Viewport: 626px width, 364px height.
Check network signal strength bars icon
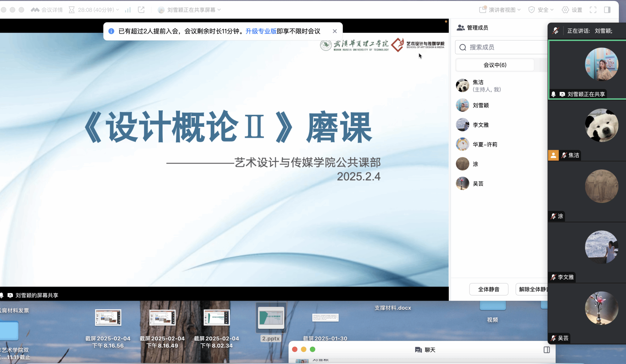128,10
